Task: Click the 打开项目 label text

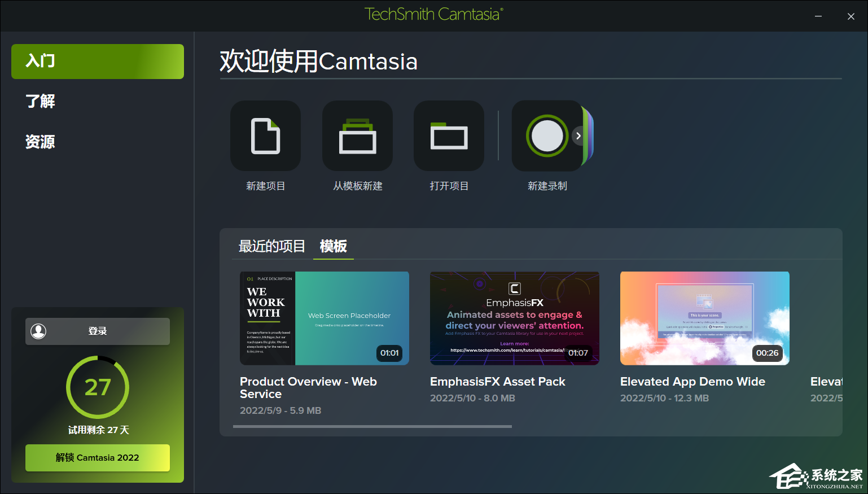Action: pos(449,186)
